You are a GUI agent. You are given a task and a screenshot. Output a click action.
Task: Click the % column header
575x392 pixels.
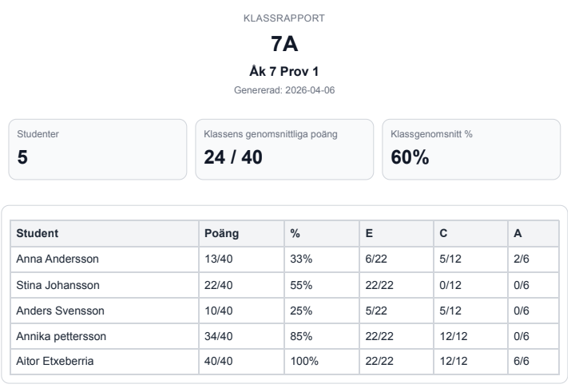295,232
